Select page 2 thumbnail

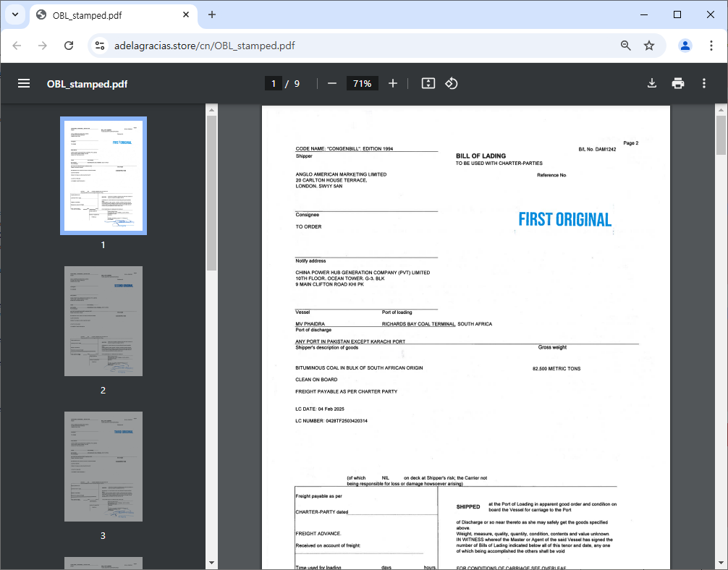pyautogui.click(x=103, y=321)
